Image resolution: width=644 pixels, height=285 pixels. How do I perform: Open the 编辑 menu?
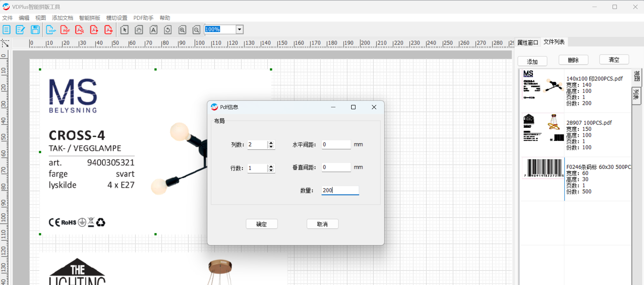(24, 18)
